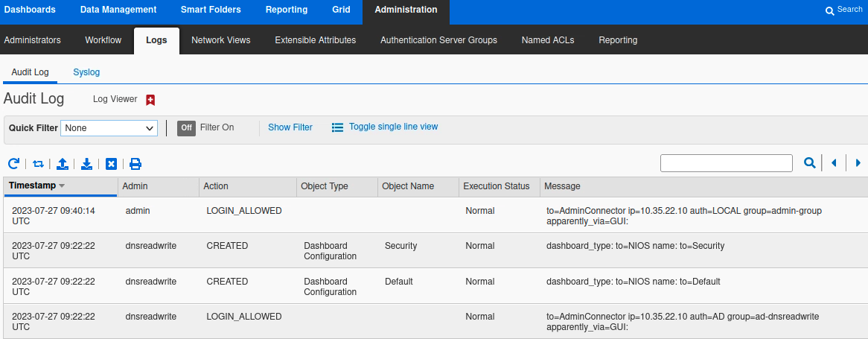Sort by the Timestamp column header
This screenshot has width=868, height=339.
(37, 186)
